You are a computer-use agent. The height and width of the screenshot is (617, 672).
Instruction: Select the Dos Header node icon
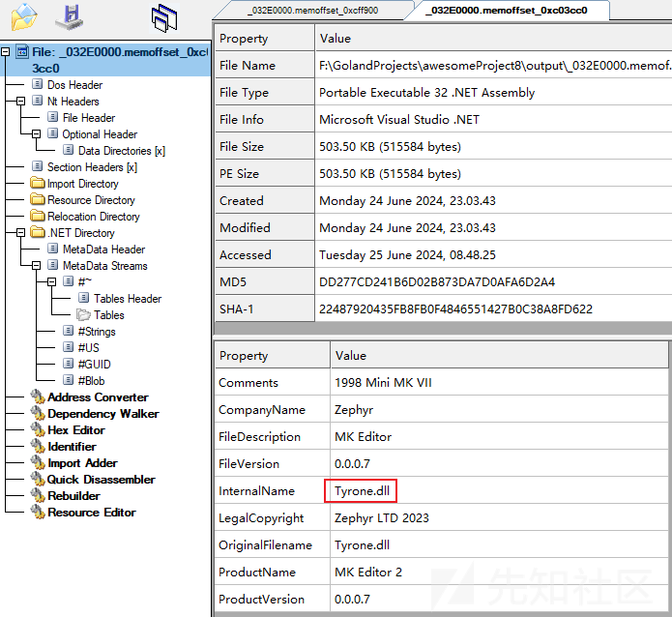(x=38, y=84)
